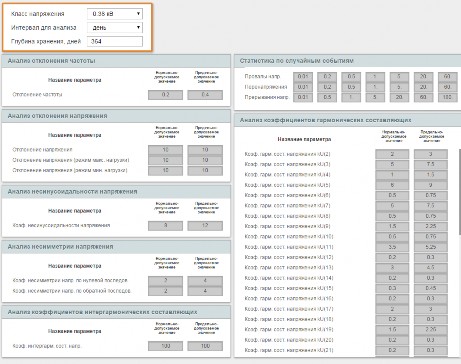461x364 pixels.
Task: Click normal value for Коэф. несинусоидальности напряжения
Action: tap(165, 226)
